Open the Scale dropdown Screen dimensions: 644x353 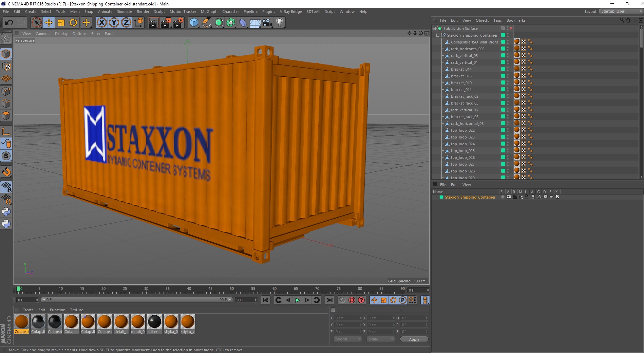pos(381,339)
